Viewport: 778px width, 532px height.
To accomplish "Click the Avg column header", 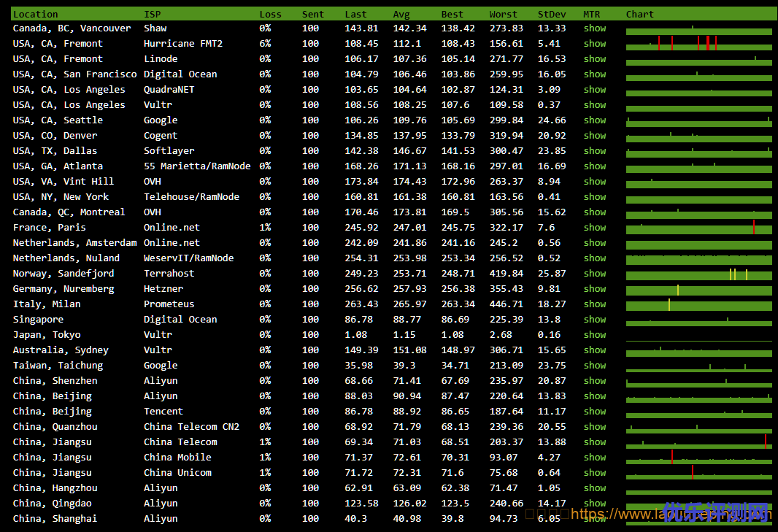I will click(401, 14).
